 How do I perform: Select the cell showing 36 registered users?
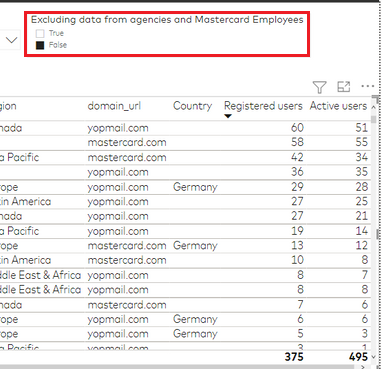click(297, 172)
